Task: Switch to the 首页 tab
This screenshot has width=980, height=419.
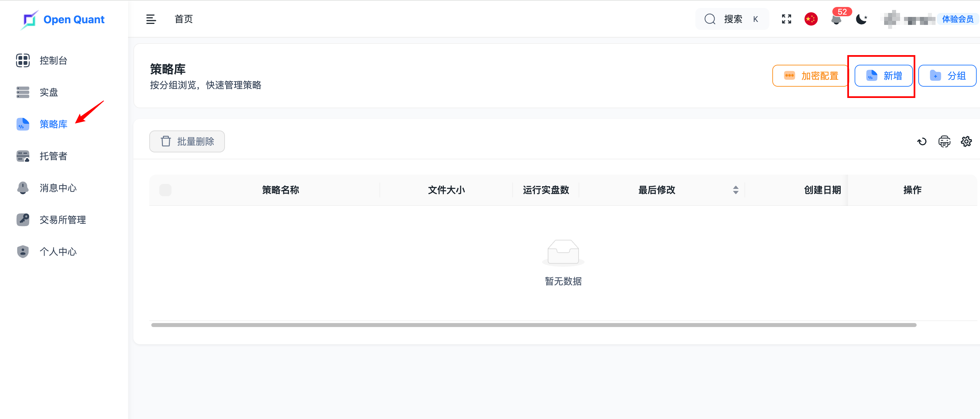Action: pos(183,19)
